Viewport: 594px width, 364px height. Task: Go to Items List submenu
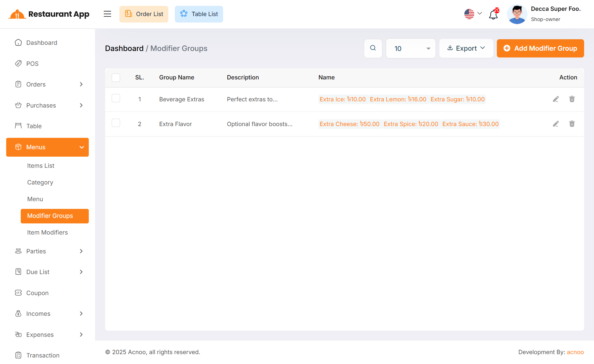point(41,166)
